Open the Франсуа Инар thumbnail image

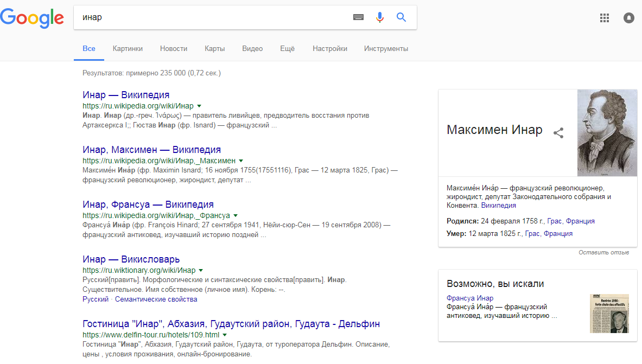(x=609, y=314)
